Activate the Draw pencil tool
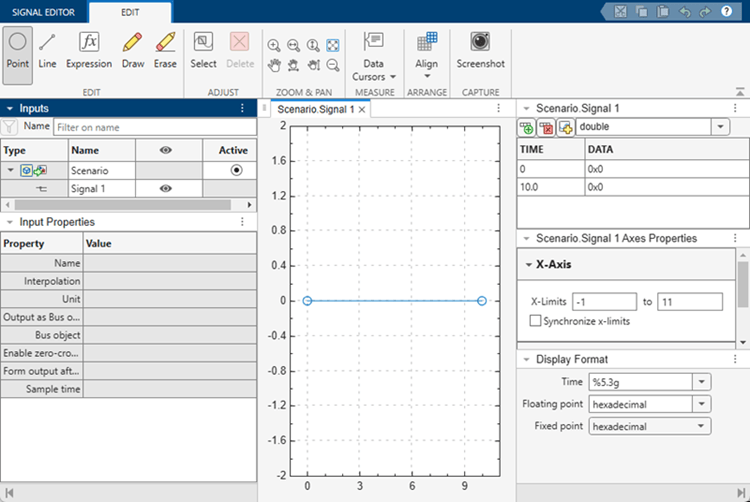Viewport: 750px width, 502px height. pos(132,52)
